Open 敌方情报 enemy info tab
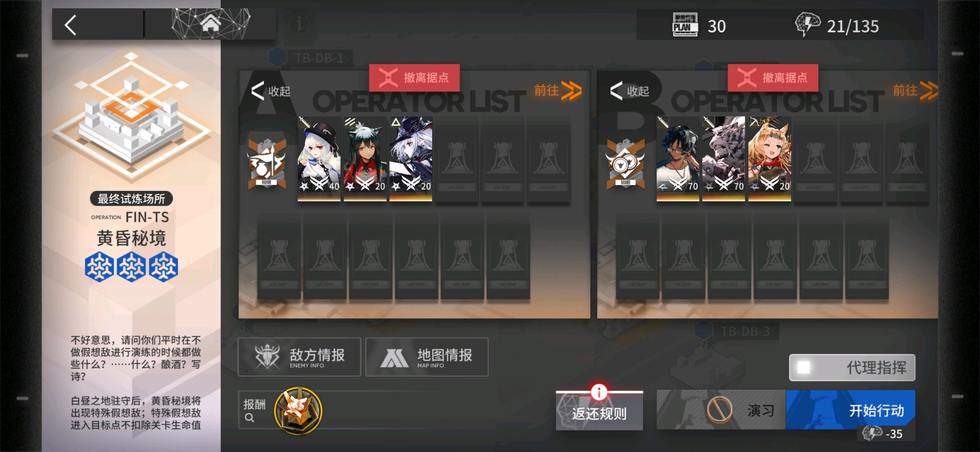Screen dimensions: 980x452 pyautogui.click(x=299, y=357)
